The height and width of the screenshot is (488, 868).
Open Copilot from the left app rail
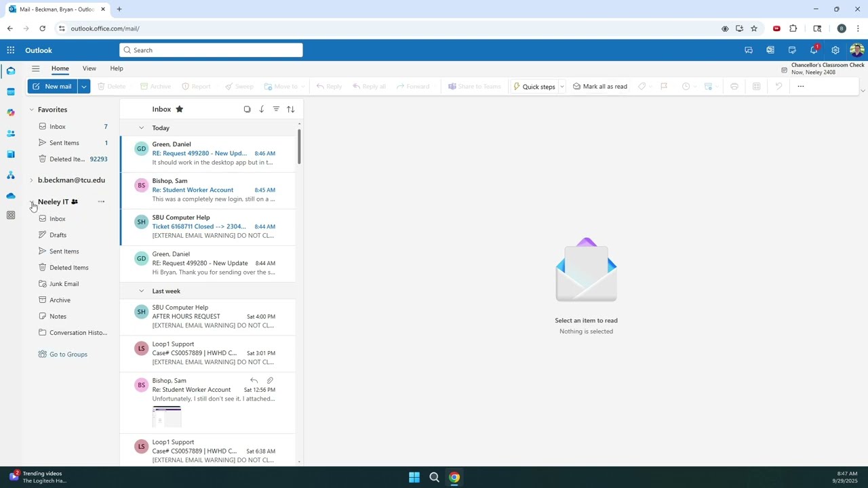pyautogui.click(x=11, y=113)
